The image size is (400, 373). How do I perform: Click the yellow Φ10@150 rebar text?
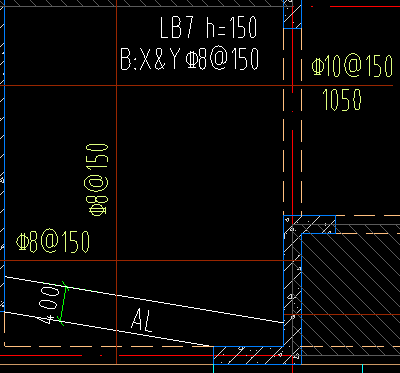[352, 66]
